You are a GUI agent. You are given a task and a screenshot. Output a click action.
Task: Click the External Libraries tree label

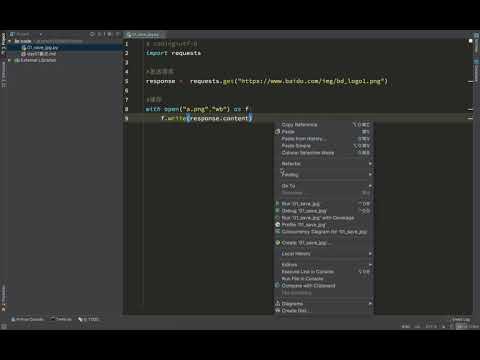(38, 60)
